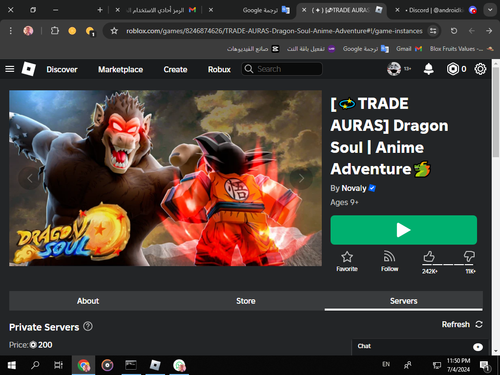Open Task View on the taskbar

(x=58, y=365)
